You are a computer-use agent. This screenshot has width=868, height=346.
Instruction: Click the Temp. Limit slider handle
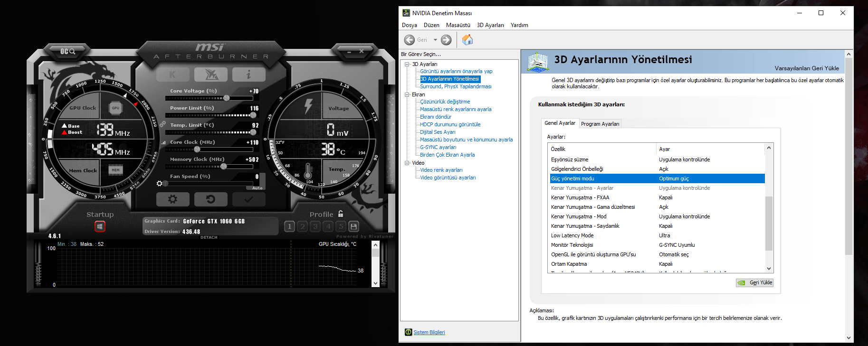point(254,132)
